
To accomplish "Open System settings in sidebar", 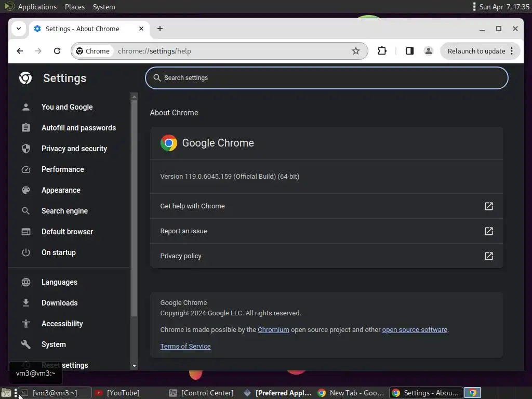I will pyautogui.click(x=54, y=344).
